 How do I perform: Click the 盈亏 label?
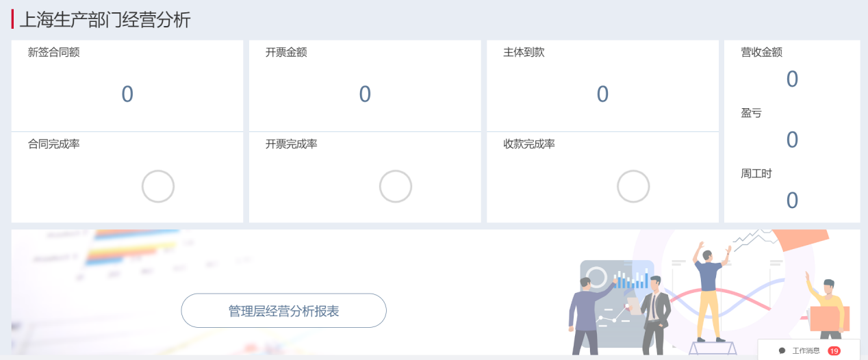(x=751, y=113)
